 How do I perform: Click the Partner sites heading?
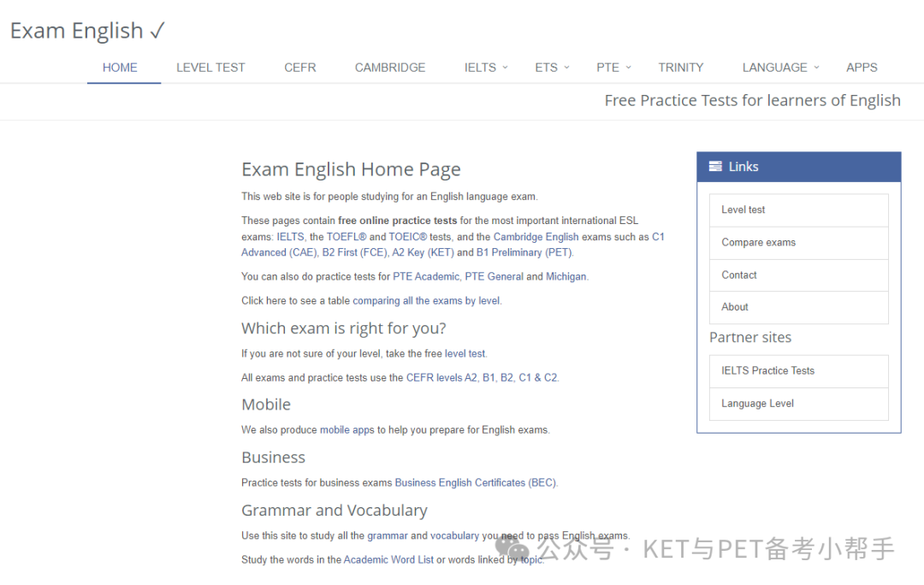click(x=750, y=338)
